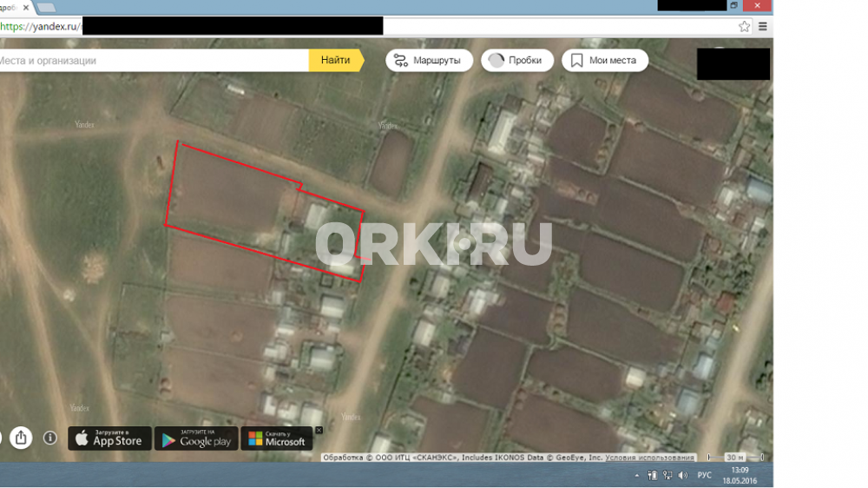This screenshot has height=488, width=868.
Task: Open the Chrome hamburger menu
Action: click(763, 26)
